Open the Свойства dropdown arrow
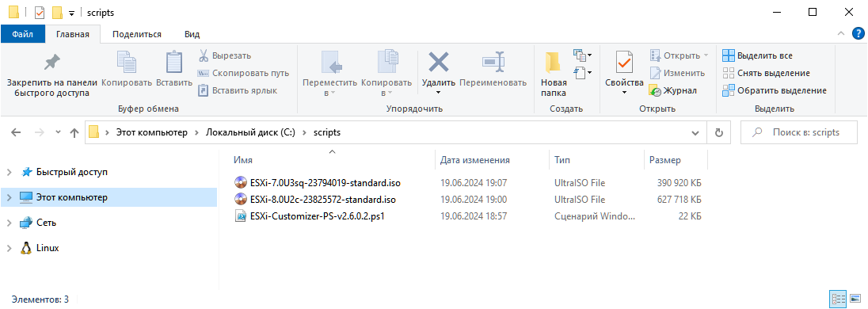The image size is (868, 309). [624, 93]
